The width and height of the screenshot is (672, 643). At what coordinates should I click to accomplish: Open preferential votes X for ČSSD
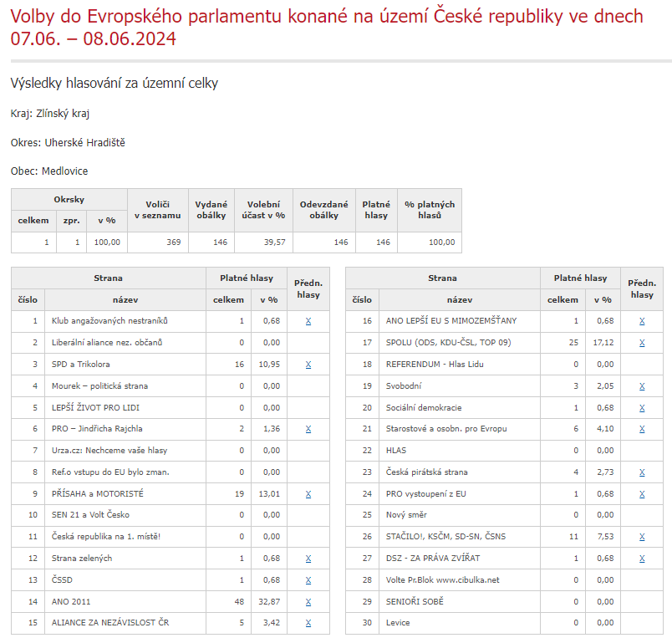coord(308,579)
